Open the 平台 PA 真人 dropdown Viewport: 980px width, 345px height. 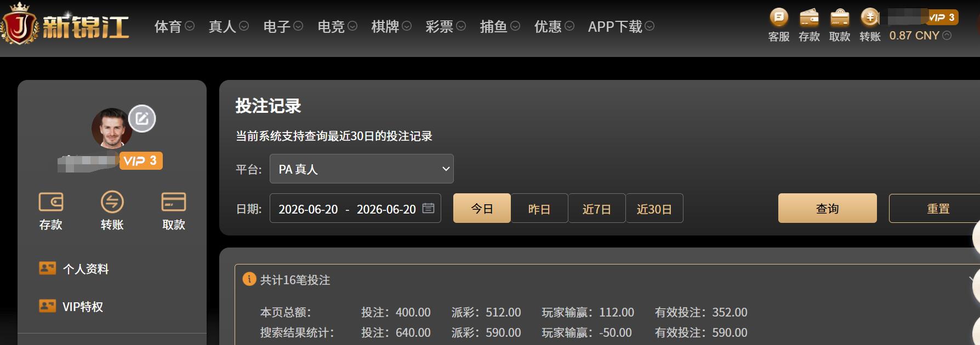[362, 169]
